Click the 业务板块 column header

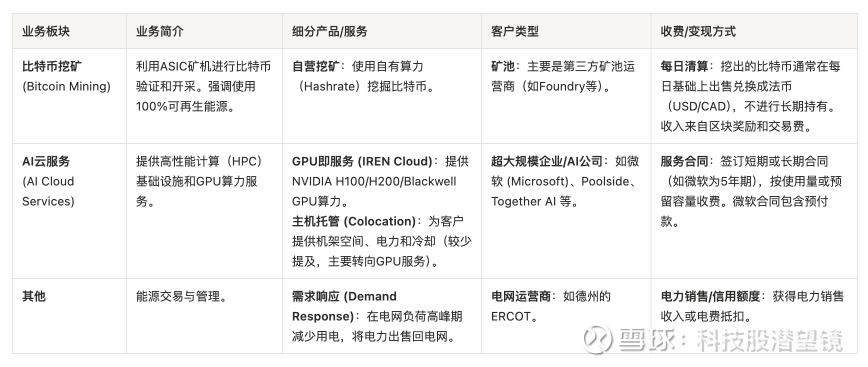[x=46, y=31]
